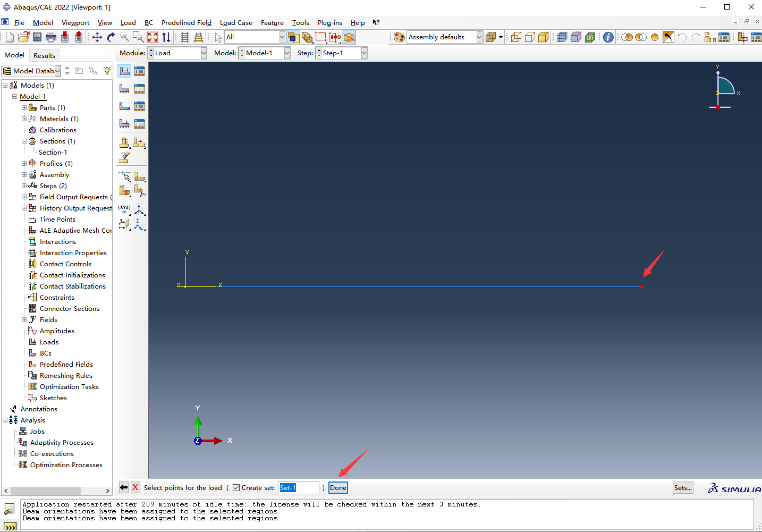
Task: Switch to the Results tab
Action: pyautogui.click(x=44, y=55)
